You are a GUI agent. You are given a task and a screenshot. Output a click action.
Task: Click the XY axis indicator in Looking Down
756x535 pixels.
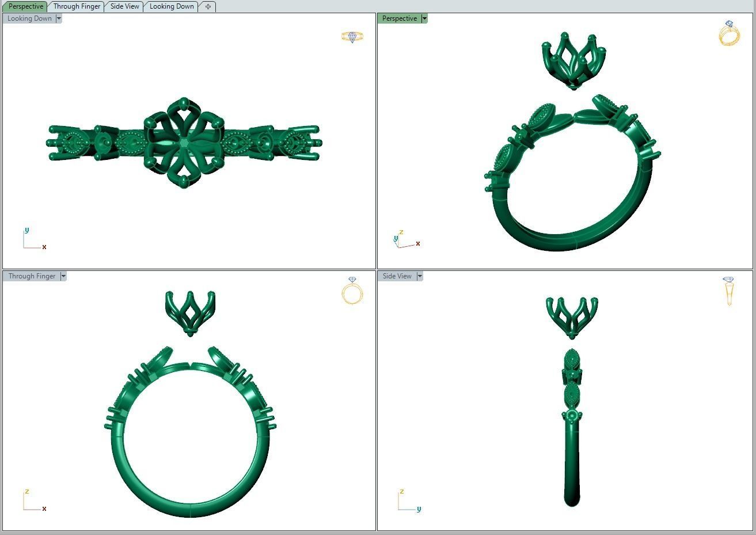(34, 239)
